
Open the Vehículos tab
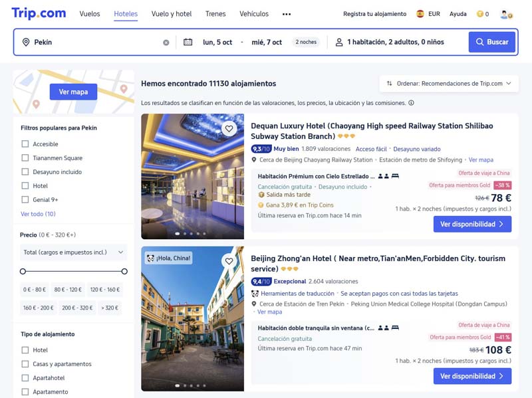click(x=254, y=14)
